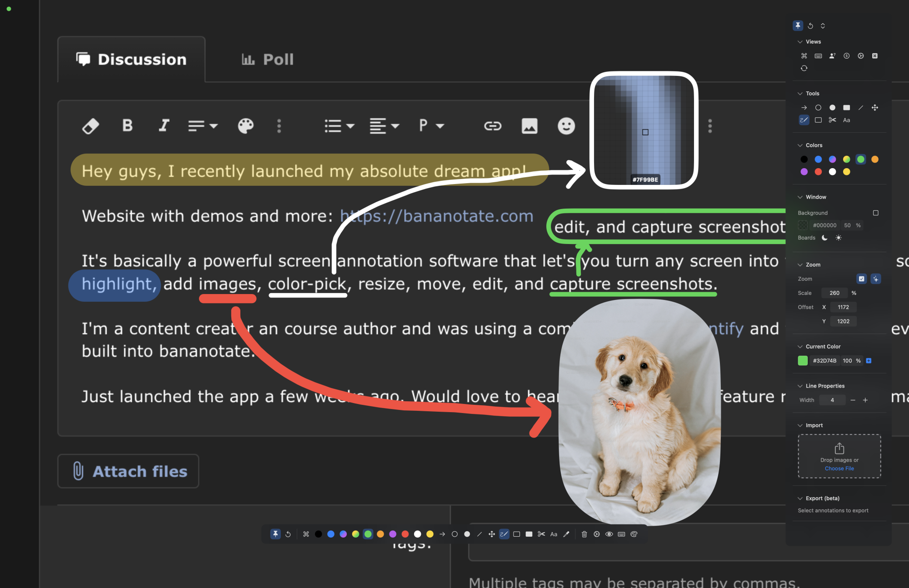Select the Aa text tool in the side panel
This screenshot has width=909, height=588.
846,120
